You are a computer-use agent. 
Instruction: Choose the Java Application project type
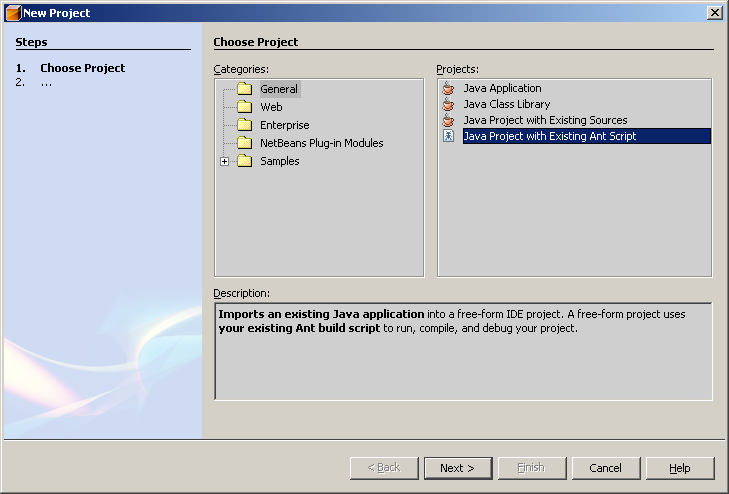coord(502,88)
